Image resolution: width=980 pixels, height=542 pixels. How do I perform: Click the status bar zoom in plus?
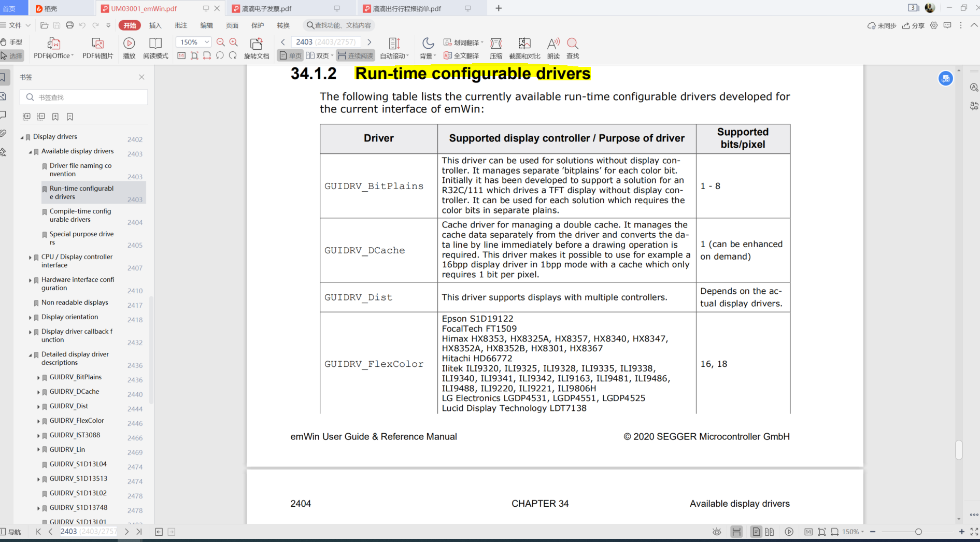pos(962,532)
